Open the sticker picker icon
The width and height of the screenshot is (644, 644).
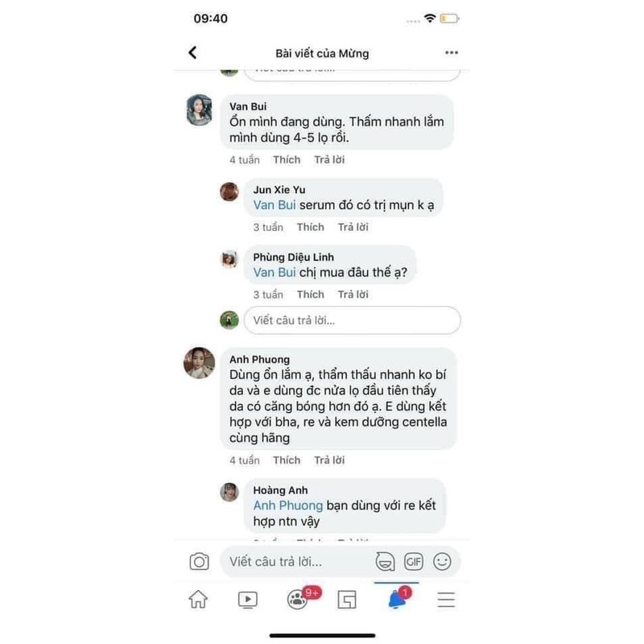tap(385, 561)
